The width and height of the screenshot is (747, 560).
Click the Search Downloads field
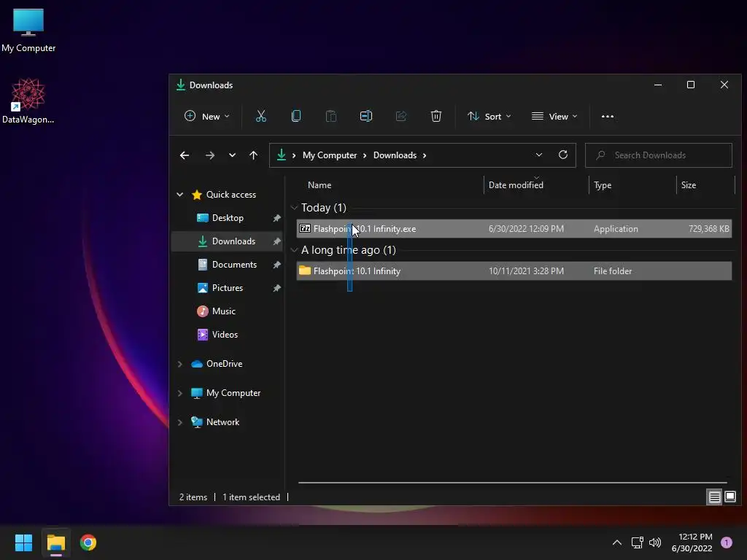click(x=659, y=155)
